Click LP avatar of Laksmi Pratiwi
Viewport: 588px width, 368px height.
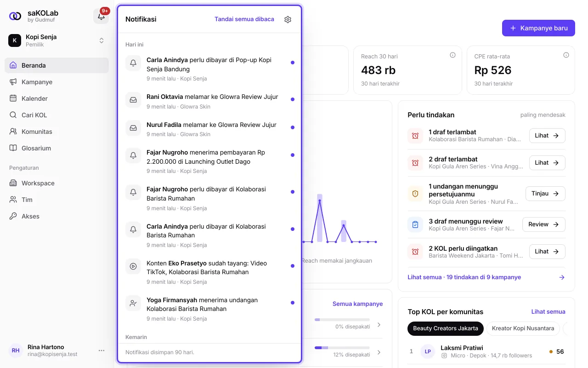click(428, 351)
